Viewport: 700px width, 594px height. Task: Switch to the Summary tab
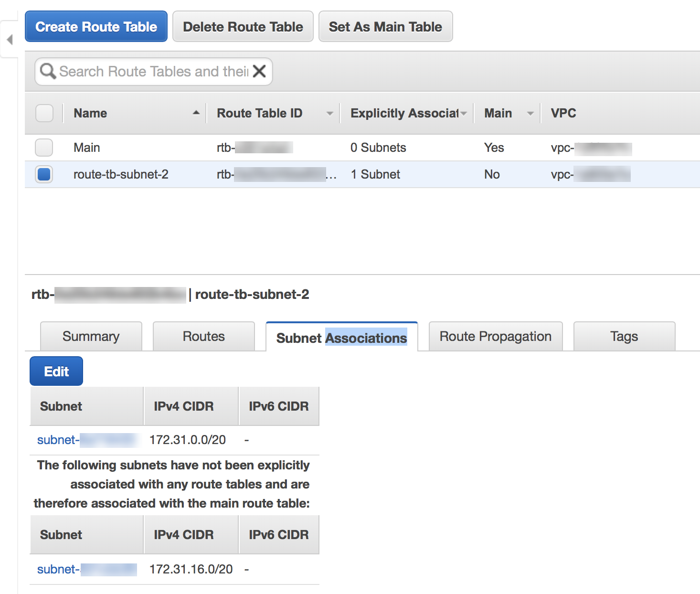pos(91,337)
